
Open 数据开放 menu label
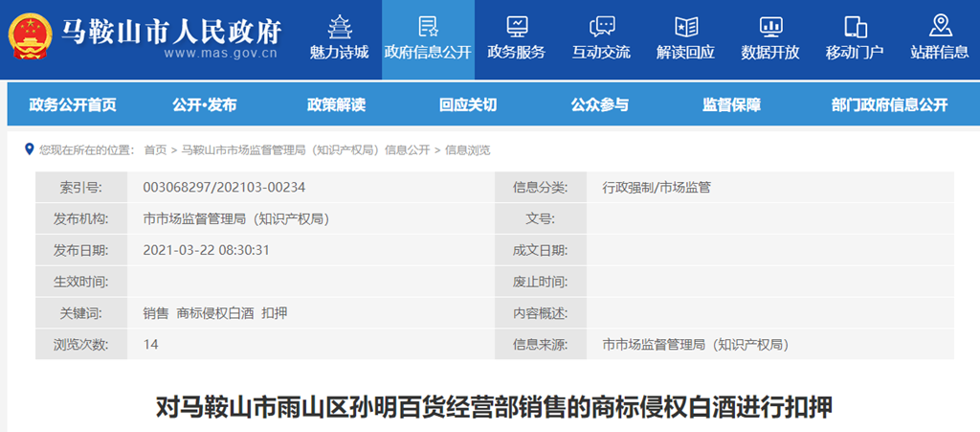point(770,53)
